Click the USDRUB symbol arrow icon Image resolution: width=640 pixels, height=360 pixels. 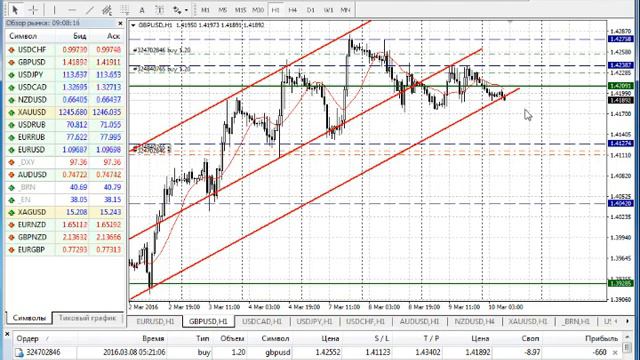point(11,125)
